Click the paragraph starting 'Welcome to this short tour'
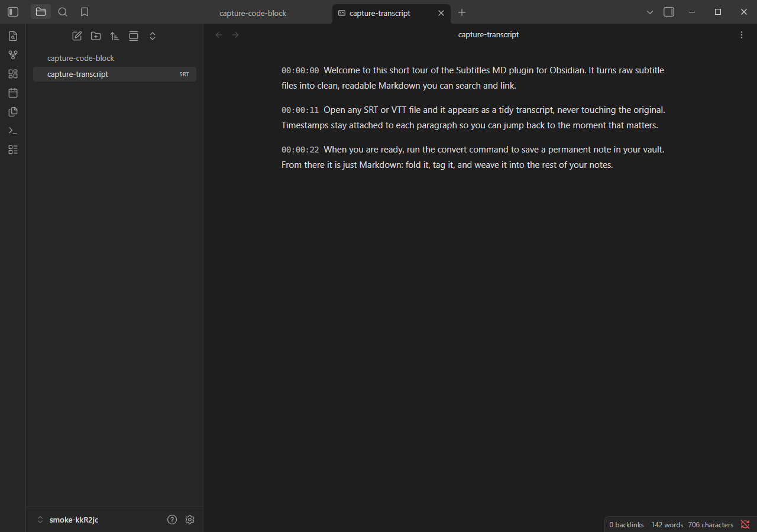 (473, 78)
